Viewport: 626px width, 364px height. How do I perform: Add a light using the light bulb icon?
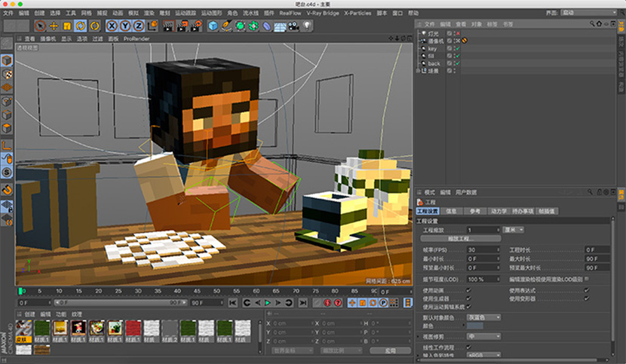307,26
